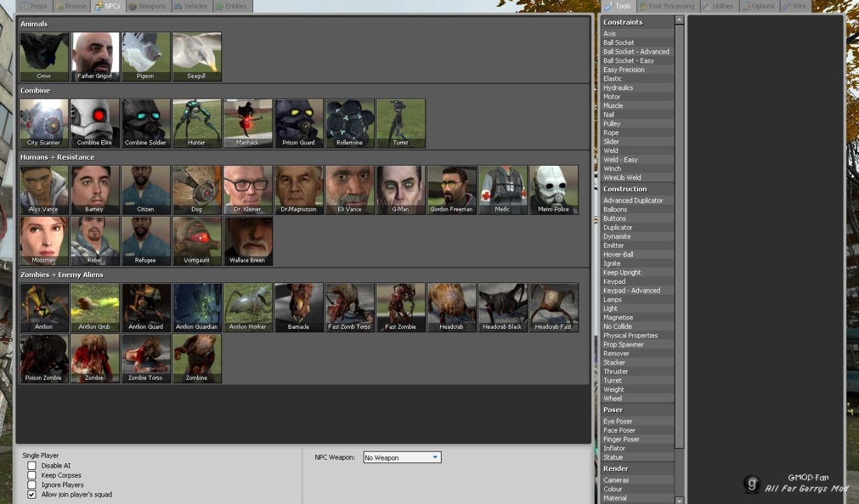Pick the Headcrab Black icon

(x=503, y=306)
